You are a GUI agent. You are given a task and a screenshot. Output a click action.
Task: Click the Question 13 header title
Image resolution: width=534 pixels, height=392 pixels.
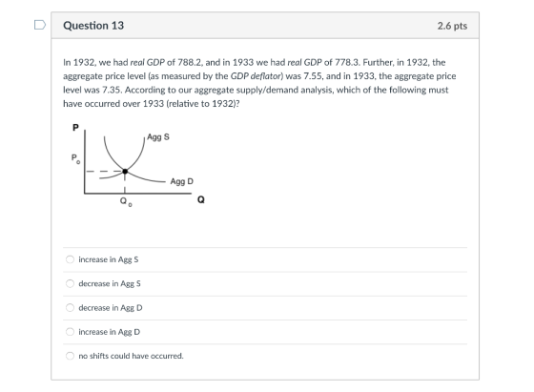click(93, 26)
